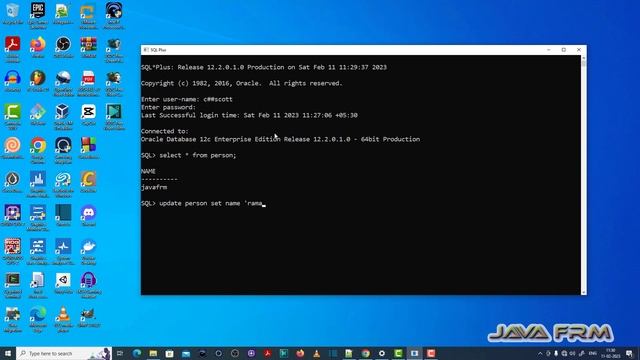
Task: Open the VSDC Video Editor desktop icon
Action: 113,116
